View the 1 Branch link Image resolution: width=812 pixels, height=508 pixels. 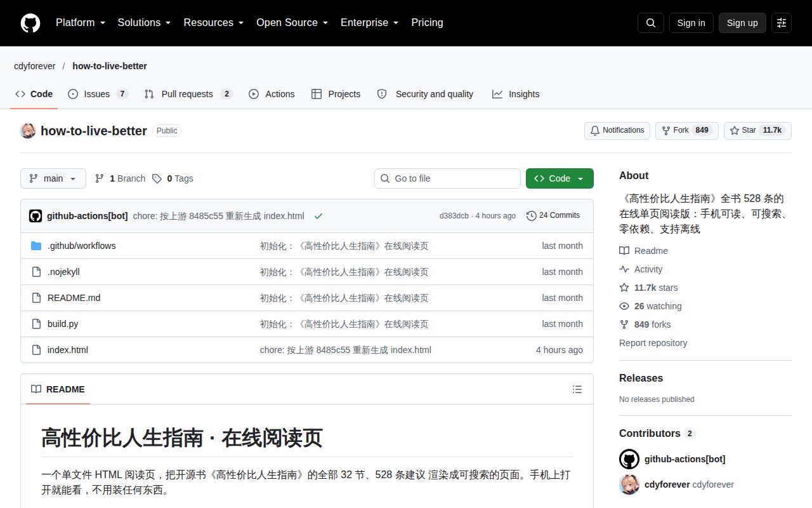120,178
